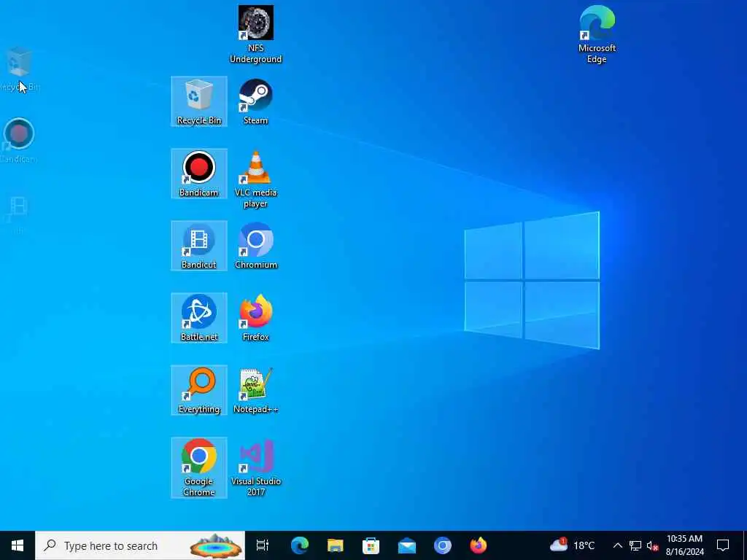Launch Microsoft Edge from the taskbar
The image size is (747, 560).
coord(300,545)
